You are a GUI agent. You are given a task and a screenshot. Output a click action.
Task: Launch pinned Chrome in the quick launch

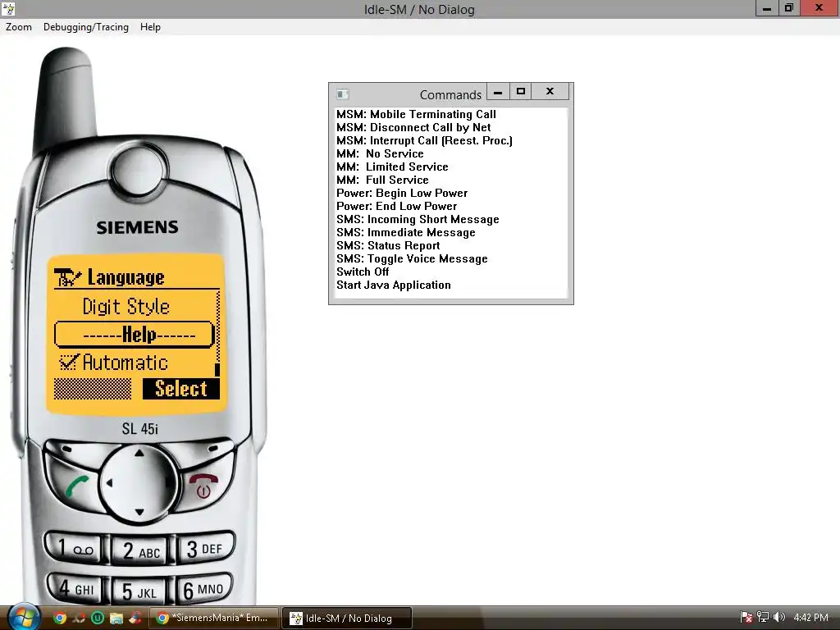click(60, 618)
